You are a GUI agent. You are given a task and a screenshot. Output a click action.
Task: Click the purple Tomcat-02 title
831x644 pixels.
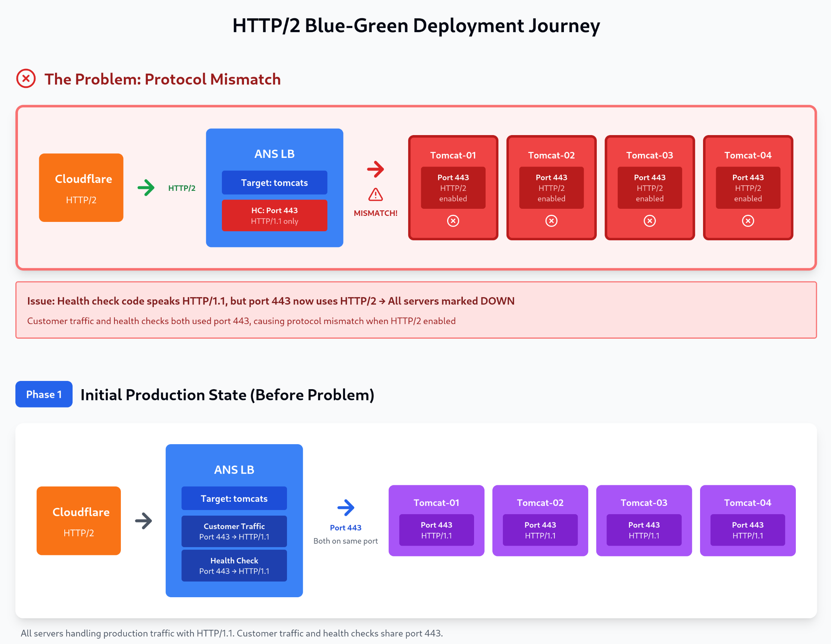pyautogui.click(x=540, y=503)
